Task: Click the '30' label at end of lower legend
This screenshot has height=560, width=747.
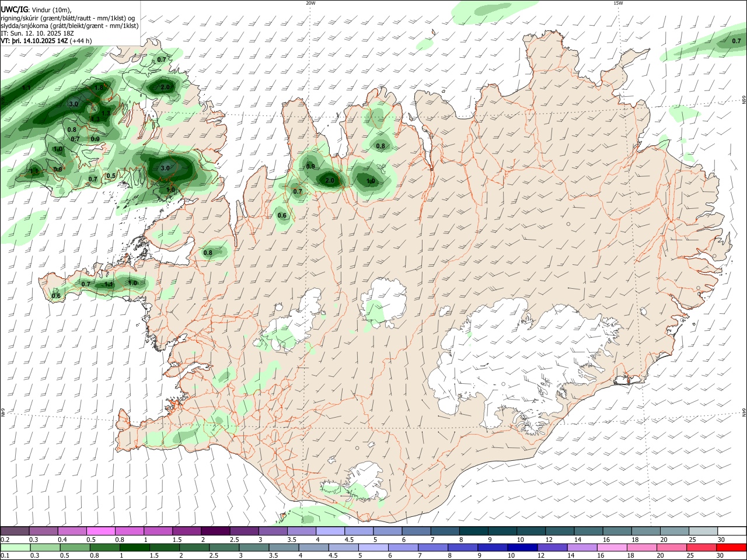Action: 721,556
